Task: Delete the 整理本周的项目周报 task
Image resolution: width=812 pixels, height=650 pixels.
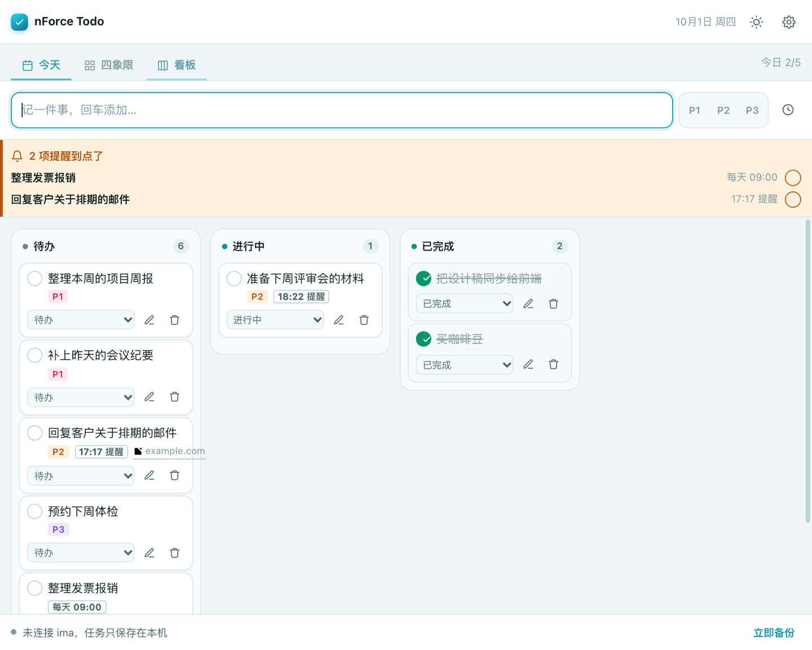Action: pos(175,320)
